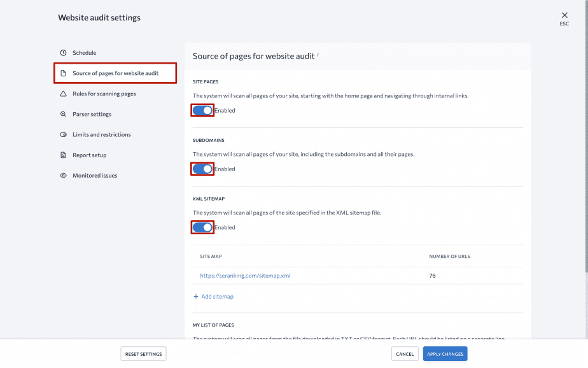Apply the audit settings changes
The width and height of the screenshot is (588, 368).
[445, 353]
